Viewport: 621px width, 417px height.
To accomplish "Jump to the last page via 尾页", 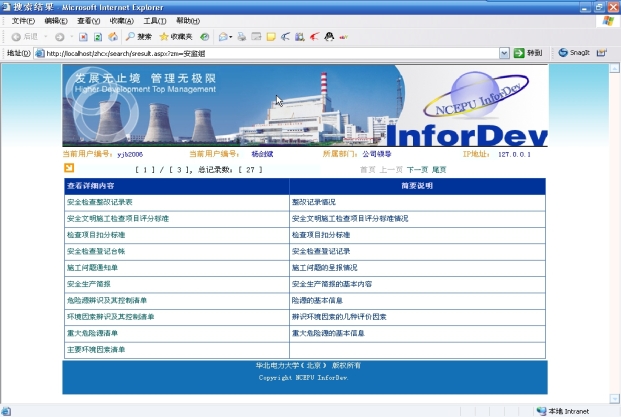I will coord(439,170).
